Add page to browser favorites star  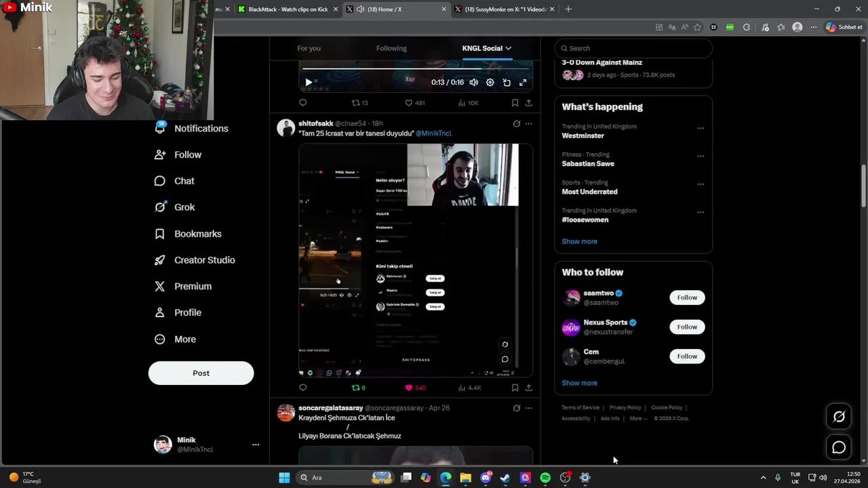tap(697, 27)
